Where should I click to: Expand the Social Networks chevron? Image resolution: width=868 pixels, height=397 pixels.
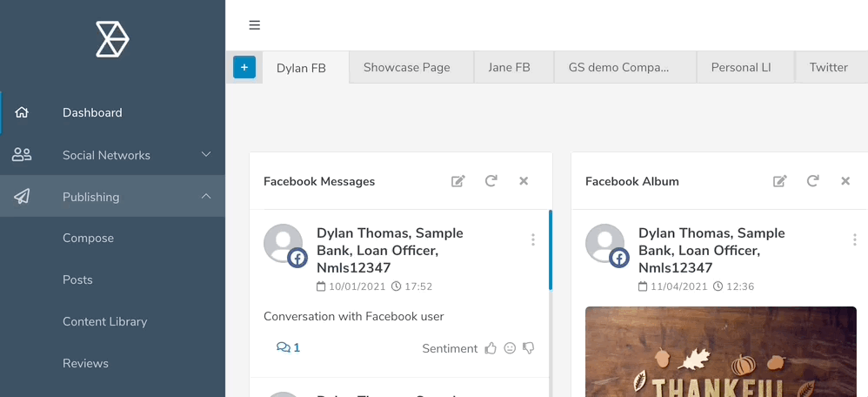point(206,155)
